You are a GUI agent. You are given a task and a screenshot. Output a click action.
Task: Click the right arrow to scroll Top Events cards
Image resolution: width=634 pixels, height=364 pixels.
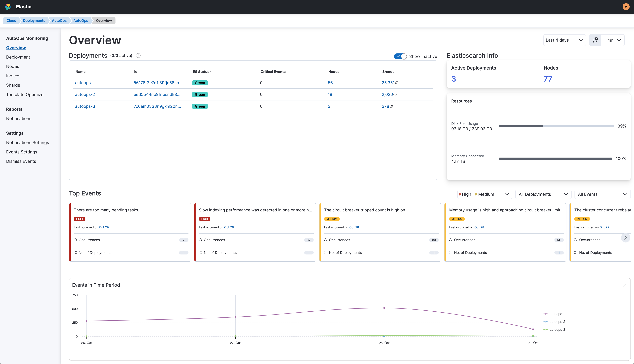point(625,238)
